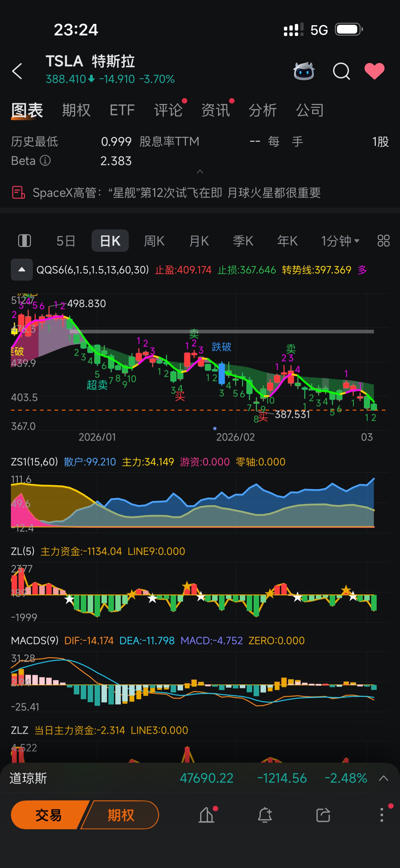Open the price alert bell icon
Viewport: 400px width, 868px height.
[x=265, y=815]
